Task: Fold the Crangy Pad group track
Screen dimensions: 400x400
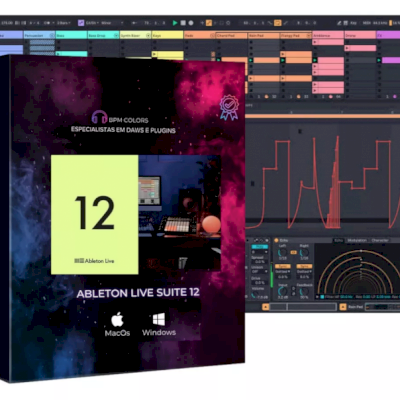Action: click(309, 35)
